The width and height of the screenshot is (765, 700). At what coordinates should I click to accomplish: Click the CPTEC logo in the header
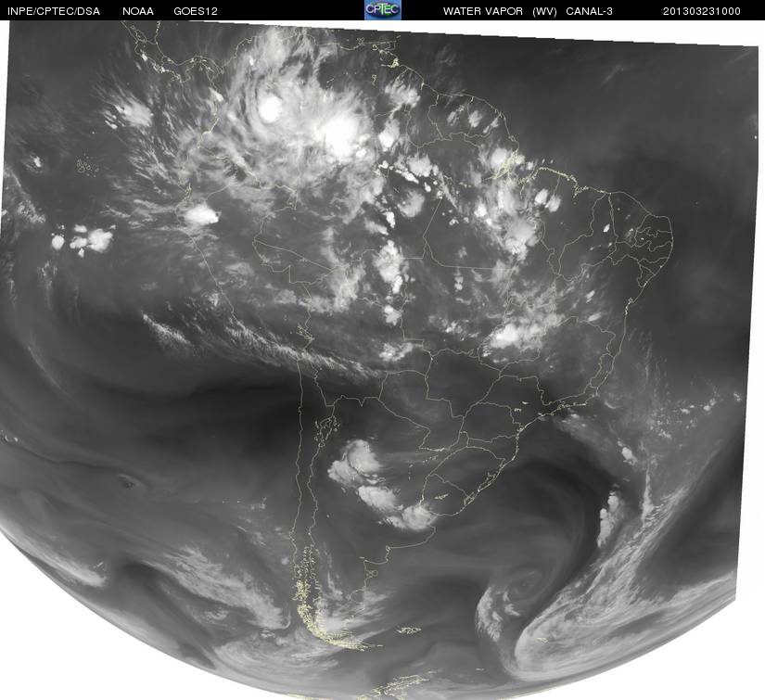(383, 10)
